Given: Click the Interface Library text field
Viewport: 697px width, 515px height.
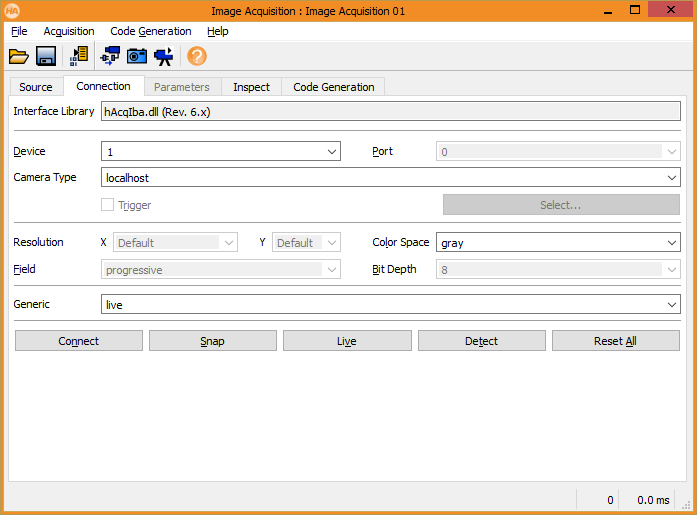Looking at the screenshot, I should point(391,112).
